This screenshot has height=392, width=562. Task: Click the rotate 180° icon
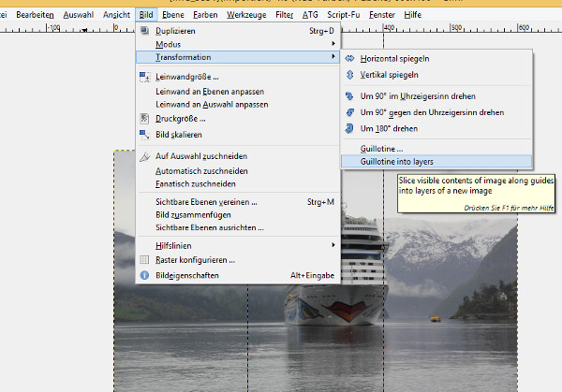(349, 128)
